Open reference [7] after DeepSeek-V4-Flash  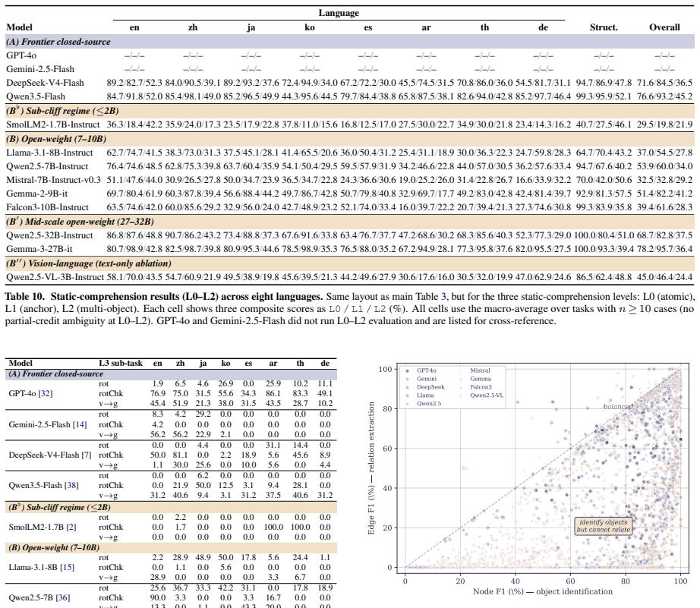[x=86, y=455]
